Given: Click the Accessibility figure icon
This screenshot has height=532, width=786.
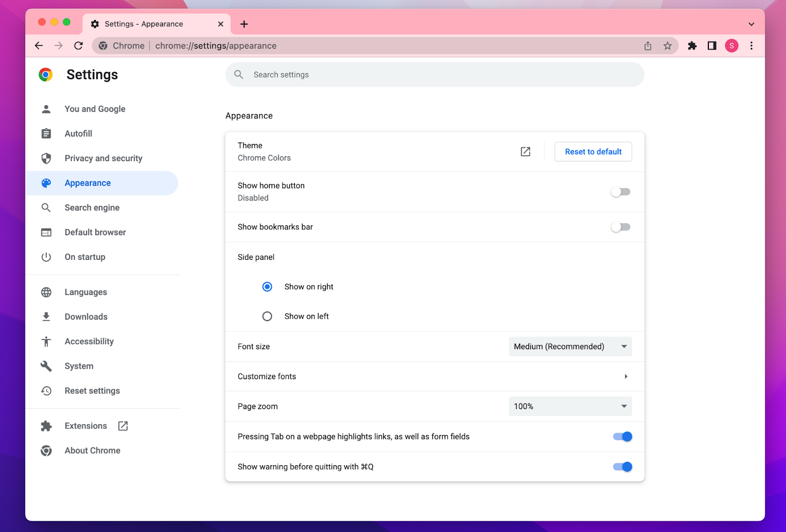Looking at the screenshot, I should click(x=46, y=341).
